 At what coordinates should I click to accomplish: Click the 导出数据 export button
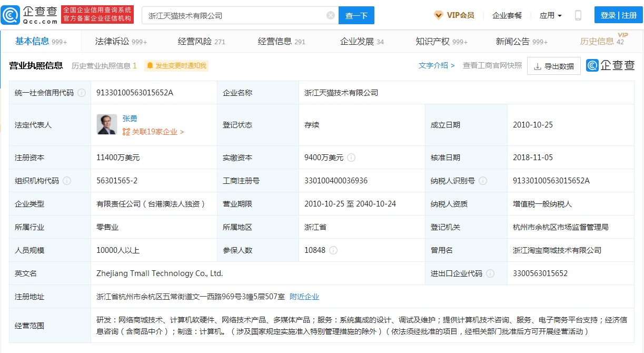pyautogui.click(x=554, y=66)
